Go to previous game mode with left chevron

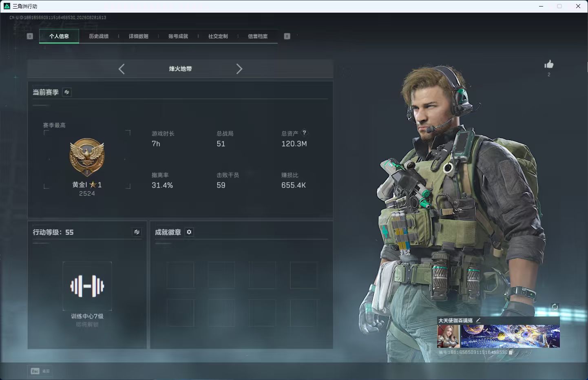point(122,69)
